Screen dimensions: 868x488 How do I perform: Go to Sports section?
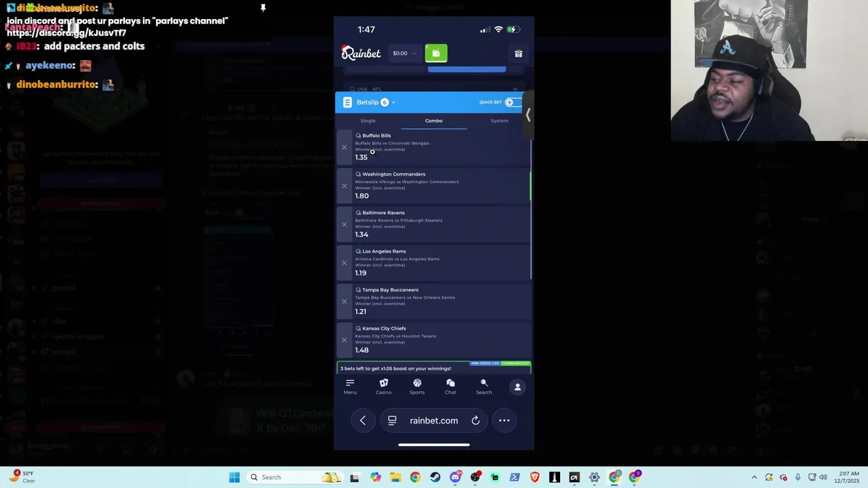(417, 386)
